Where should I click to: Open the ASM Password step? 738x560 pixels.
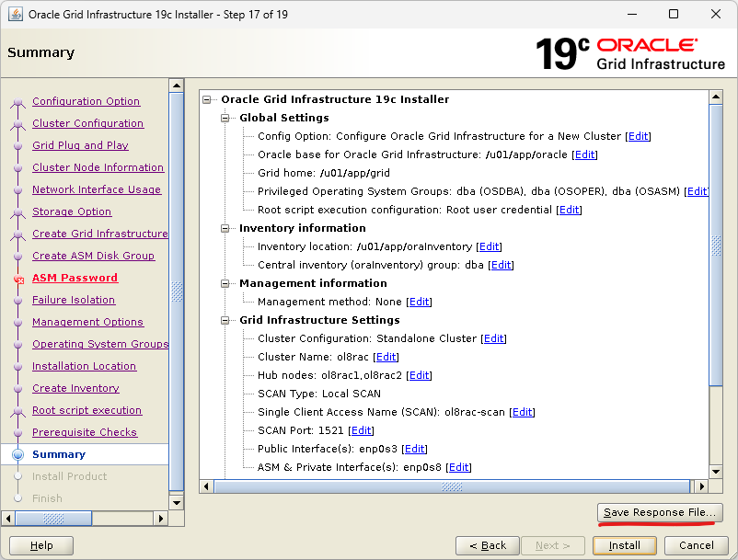coord(75,279)
